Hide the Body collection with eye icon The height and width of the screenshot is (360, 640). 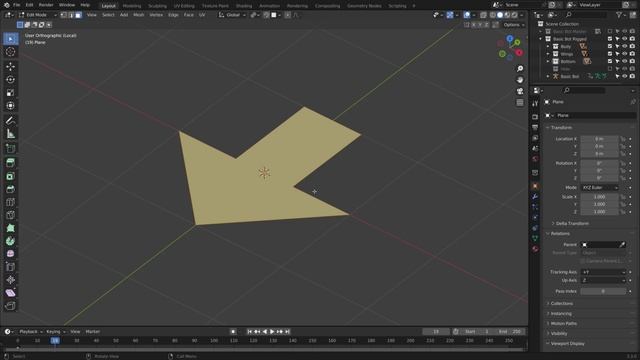[624, 47]
